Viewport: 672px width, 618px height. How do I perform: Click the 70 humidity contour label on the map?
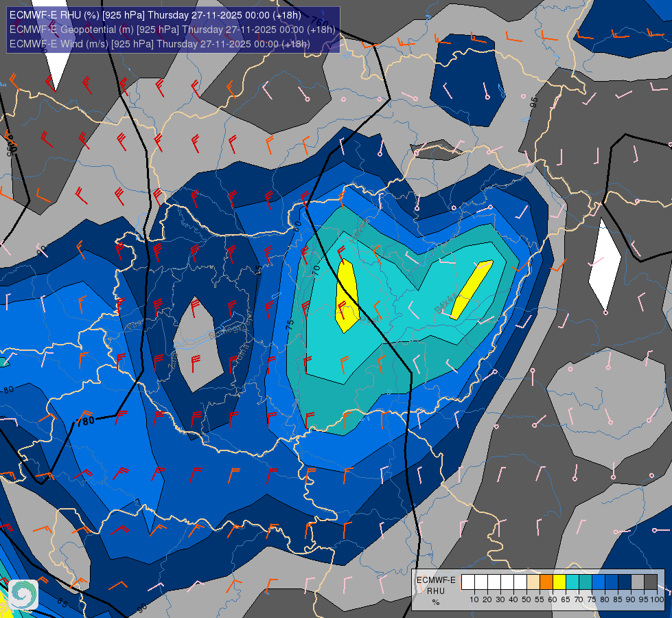(316, 269)
